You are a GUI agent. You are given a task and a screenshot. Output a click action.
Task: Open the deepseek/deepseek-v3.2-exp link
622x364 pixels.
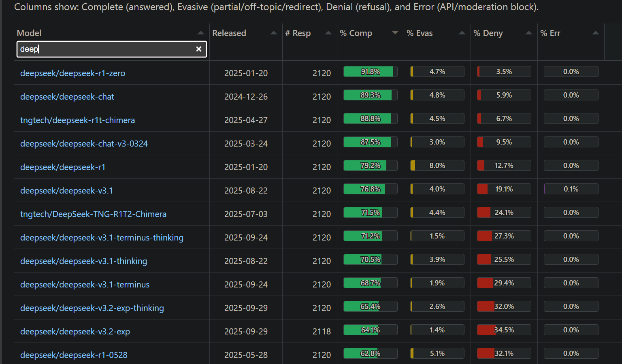tap(75, 332)
